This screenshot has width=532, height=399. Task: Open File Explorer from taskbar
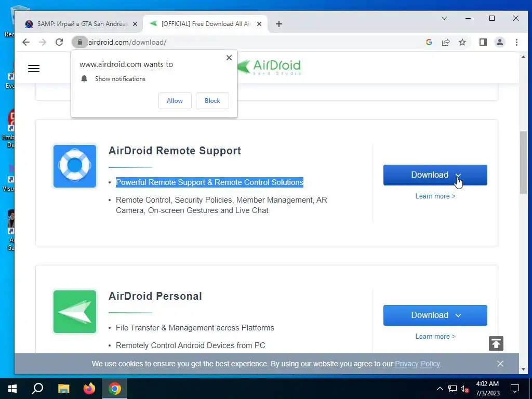63,389
